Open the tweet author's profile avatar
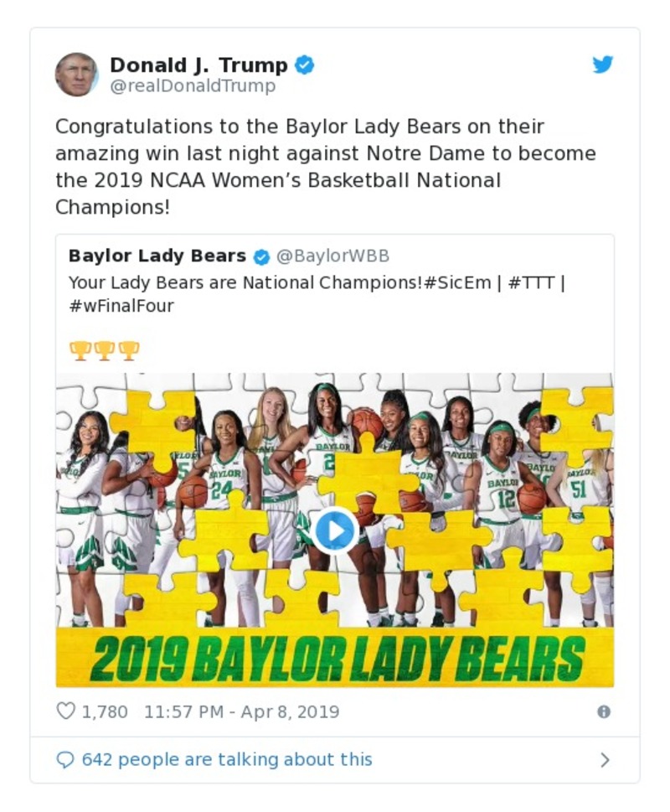Viewport: 670px width, 812px height. point(77,75)
